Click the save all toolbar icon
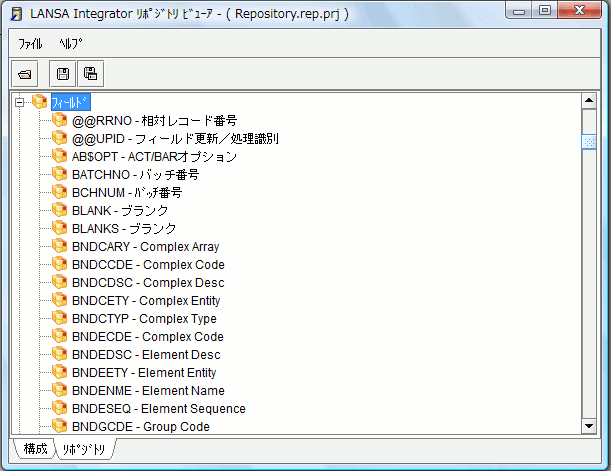This screenshot has height=471, width=611. click(x=90, y=74)
